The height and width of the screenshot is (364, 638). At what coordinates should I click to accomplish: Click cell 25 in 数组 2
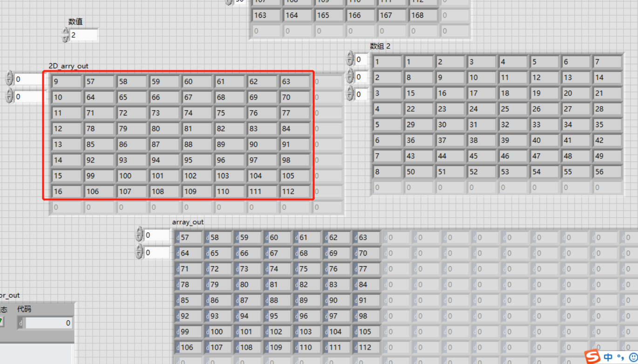click(513, 109)
